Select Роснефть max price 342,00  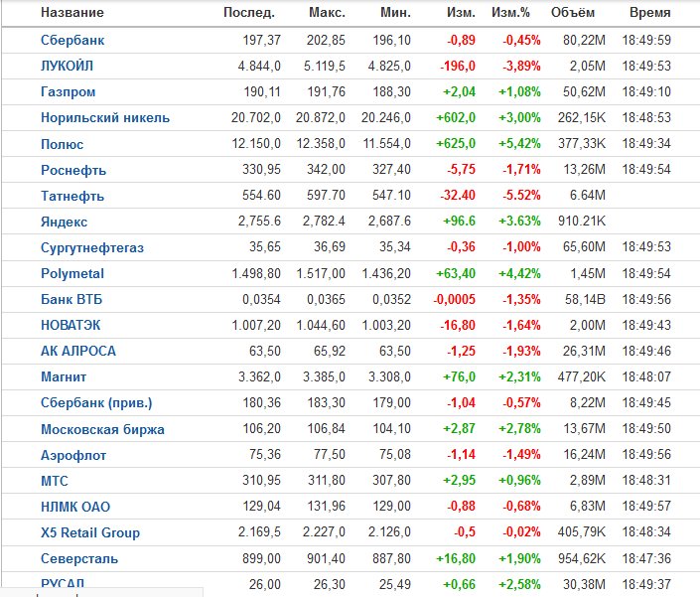coord(326,170)
